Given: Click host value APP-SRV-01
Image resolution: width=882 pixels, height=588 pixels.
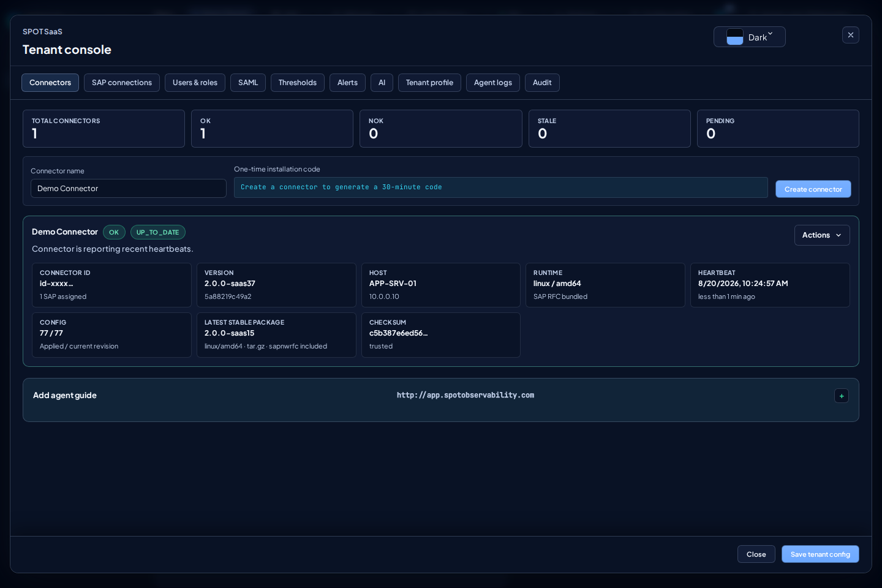Looking at the screenshot, I should click(x=393, y=284).
